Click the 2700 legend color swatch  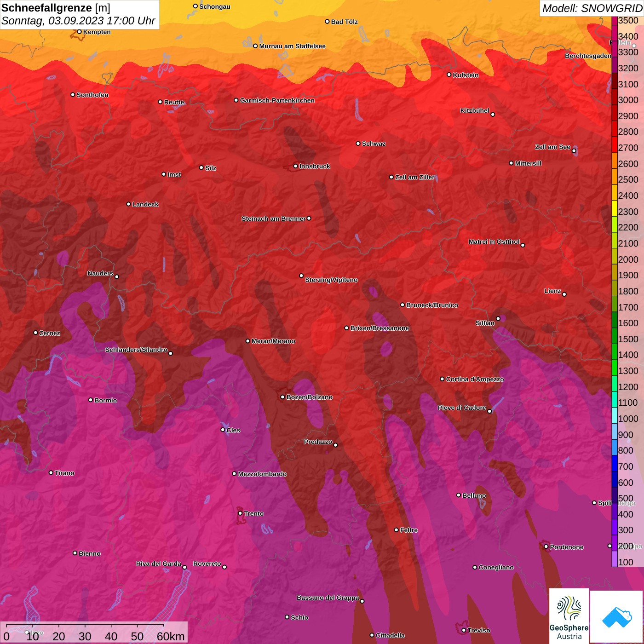pos(615,144)
